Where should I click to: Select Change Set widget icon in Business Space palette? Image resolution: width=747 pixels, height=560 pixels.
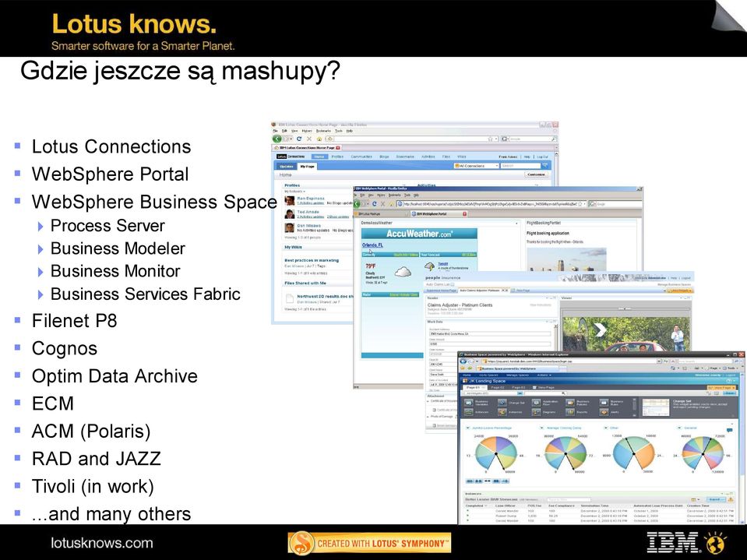(502, 403)
